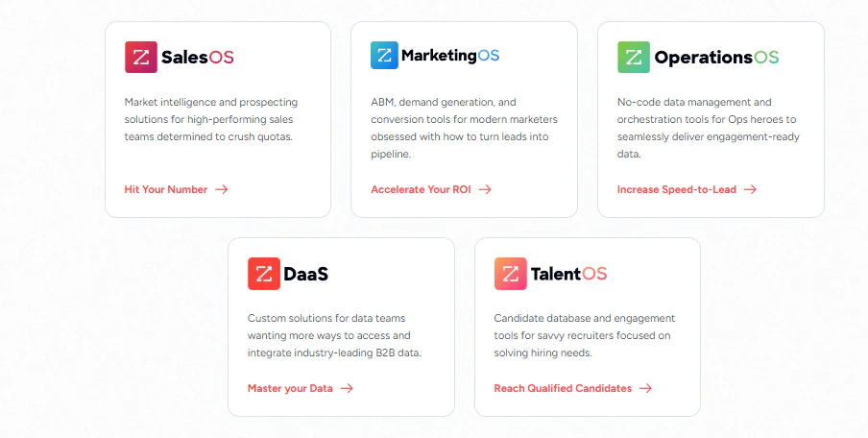Click the MarketingOS product title
This screenshot has height=438, width=868.
click(x=450, y=56)
